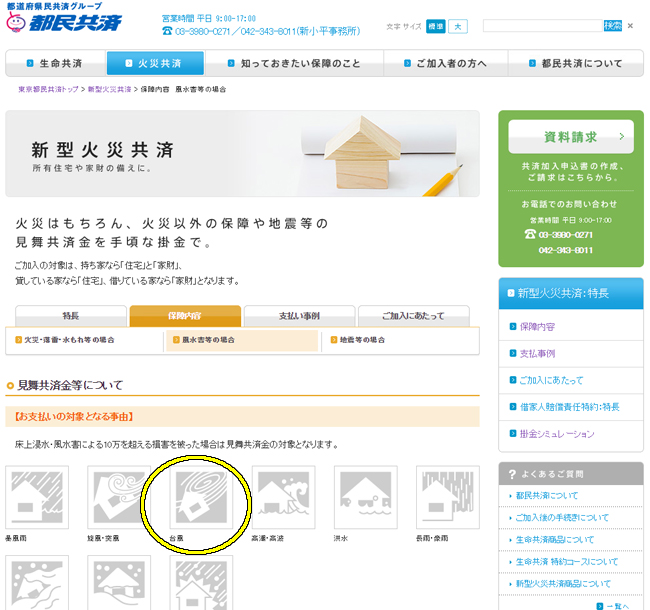Click the 洪水 flood hazard icon
The image size is (650, 610).
tap(365, 498)
